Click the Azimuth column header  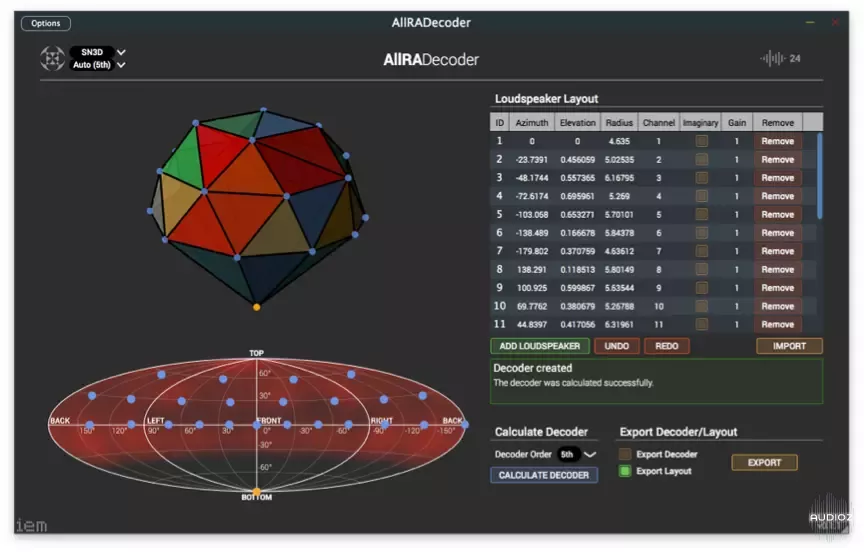[x=532, y=122]
